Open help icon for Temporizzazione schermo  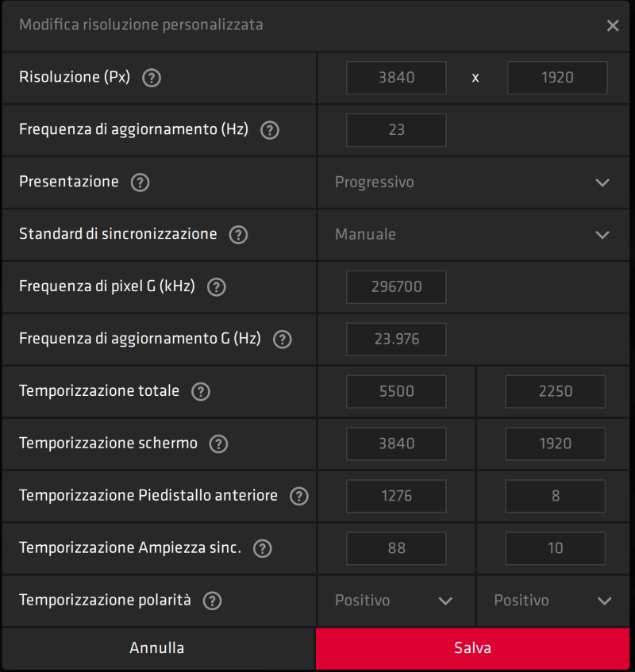[x=218, y=444]
